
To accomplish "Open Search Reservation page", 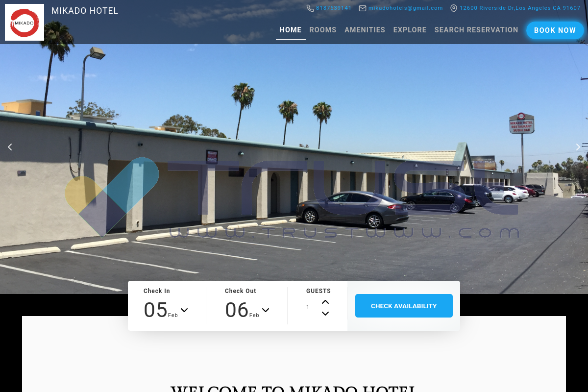I will click(x=476, y=30).
